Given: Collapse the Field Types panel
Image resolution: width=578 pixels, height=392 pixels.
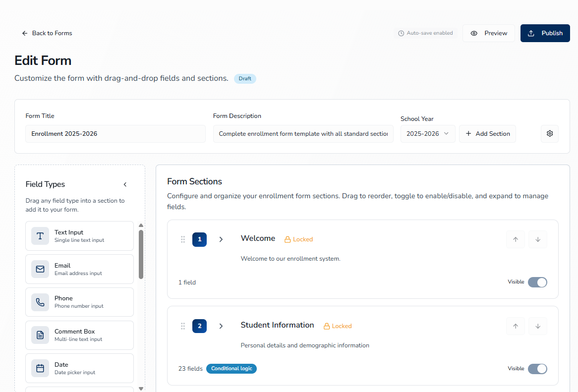Looking at the screenshot, I should [125, 184].
